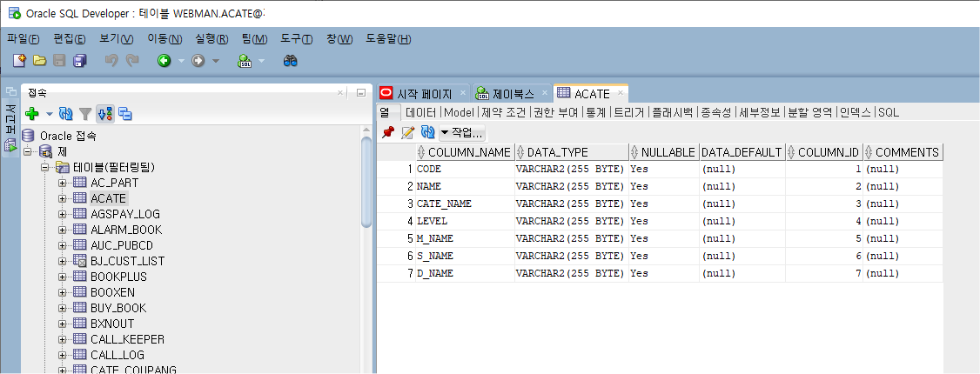Viewport: 980px width, 374px height.
Task: Click the CATE_NAME cell
Action: [x=465, y=204]
